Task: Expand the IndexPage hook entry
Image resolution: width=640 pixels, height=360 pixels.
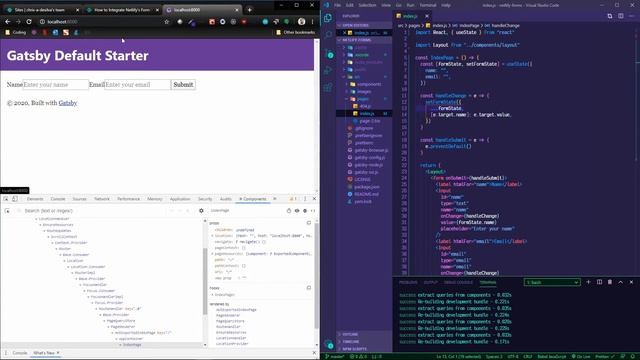Action: [x=212, y=295]
